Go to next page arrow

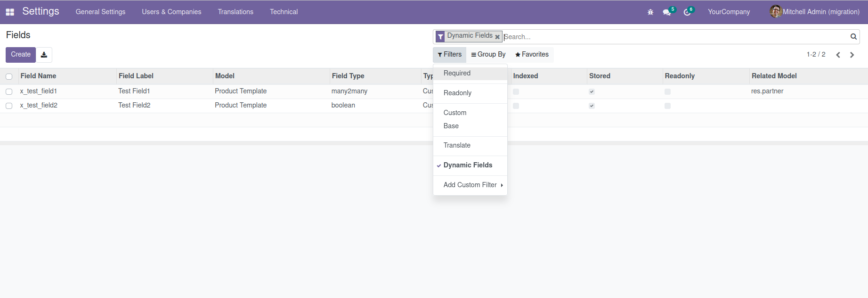[852, 55]
